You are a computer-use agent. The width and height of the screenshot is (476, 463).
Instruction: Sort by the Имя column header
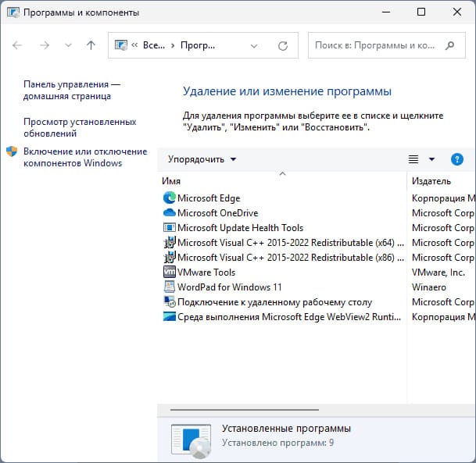point(283,181)
